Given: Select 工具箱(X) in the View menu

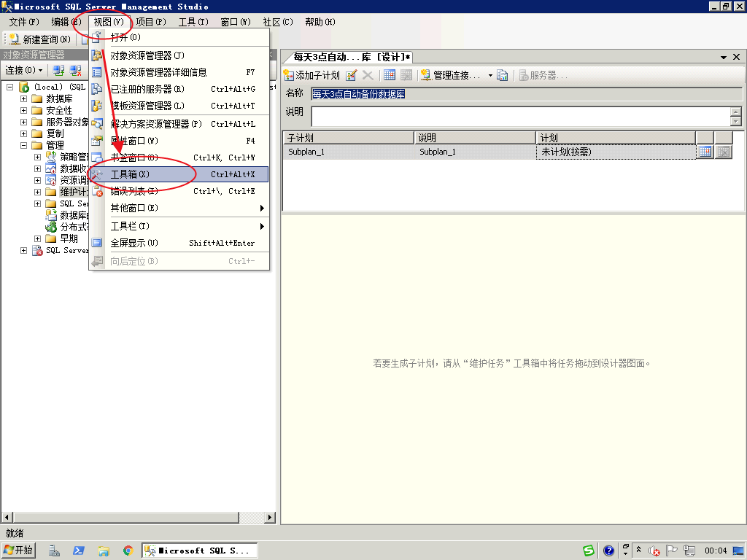Looking at the screenshot, I should (x=179, y=174).
